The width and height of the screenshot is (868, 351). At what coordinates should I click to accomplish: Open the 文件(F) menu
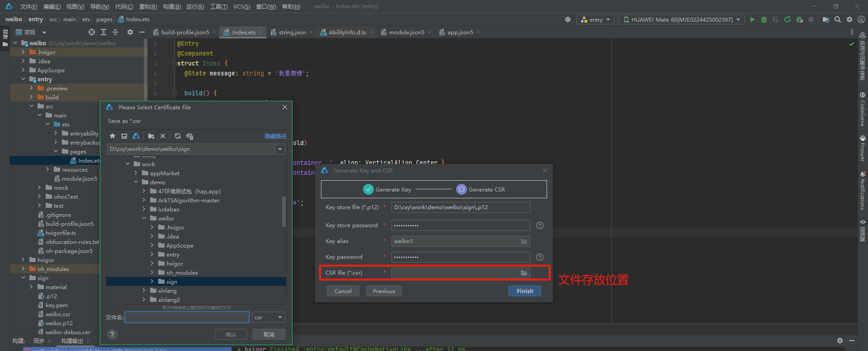(28, 6)
